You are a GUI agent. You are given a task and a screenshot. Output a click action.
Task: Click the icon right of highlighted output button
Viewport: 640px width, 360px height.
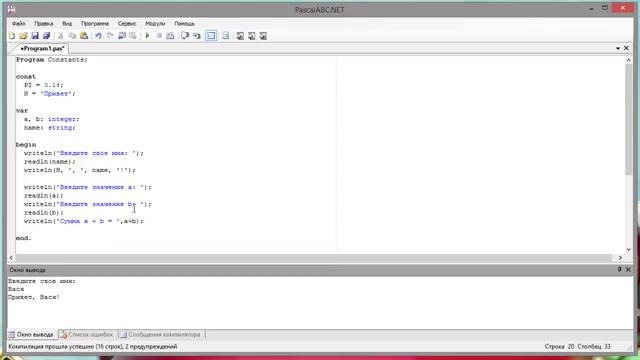point(225,36)
